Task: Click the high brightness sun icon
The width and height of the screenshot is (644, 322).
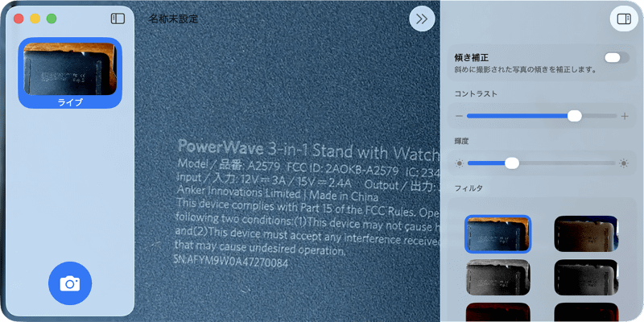Action: (x=624, y=163)
